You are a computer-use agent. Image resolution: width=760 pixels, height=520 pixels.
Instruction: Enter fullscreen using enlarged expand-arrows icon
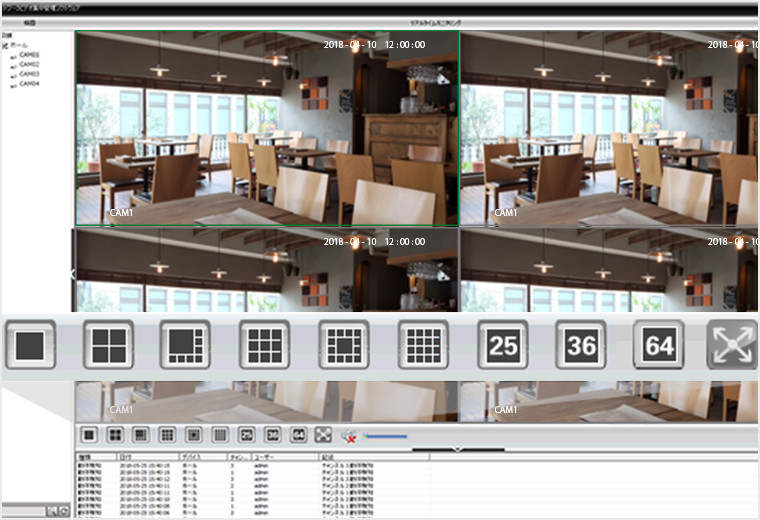[733, 345]
